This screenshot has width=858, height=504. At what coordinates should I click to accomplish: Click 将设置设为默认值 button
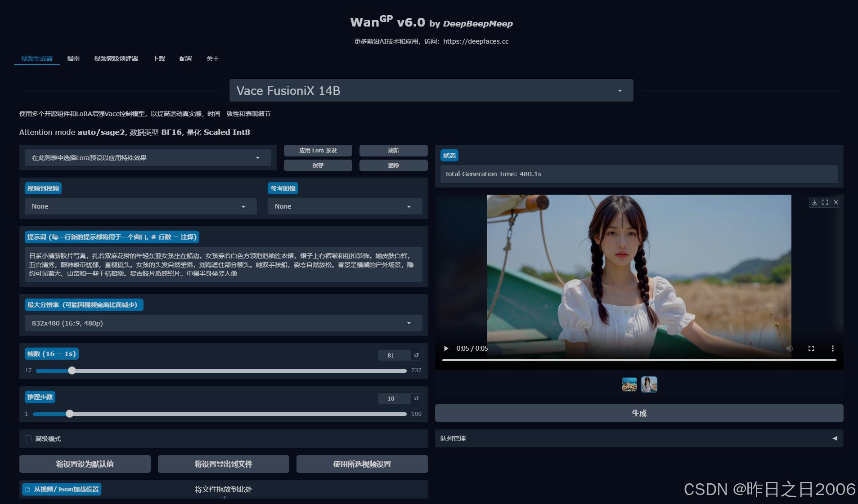[x=85, y=464]
